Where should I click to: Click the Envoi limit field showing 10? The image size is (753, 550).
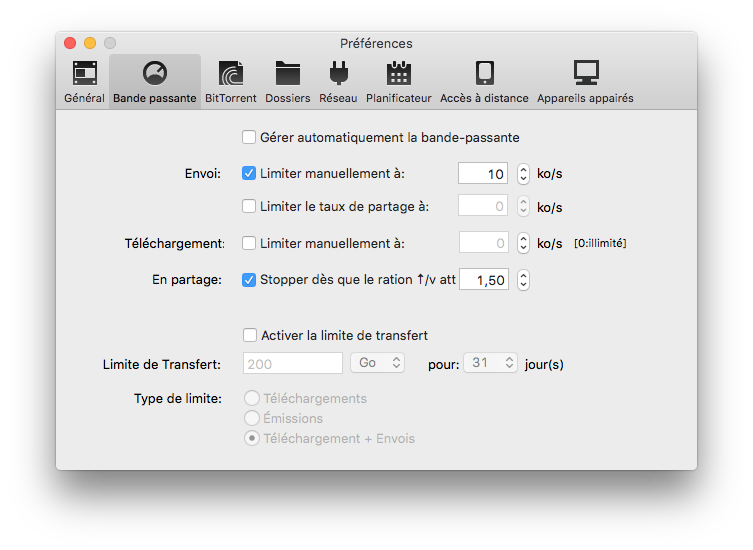coord(483,173)
